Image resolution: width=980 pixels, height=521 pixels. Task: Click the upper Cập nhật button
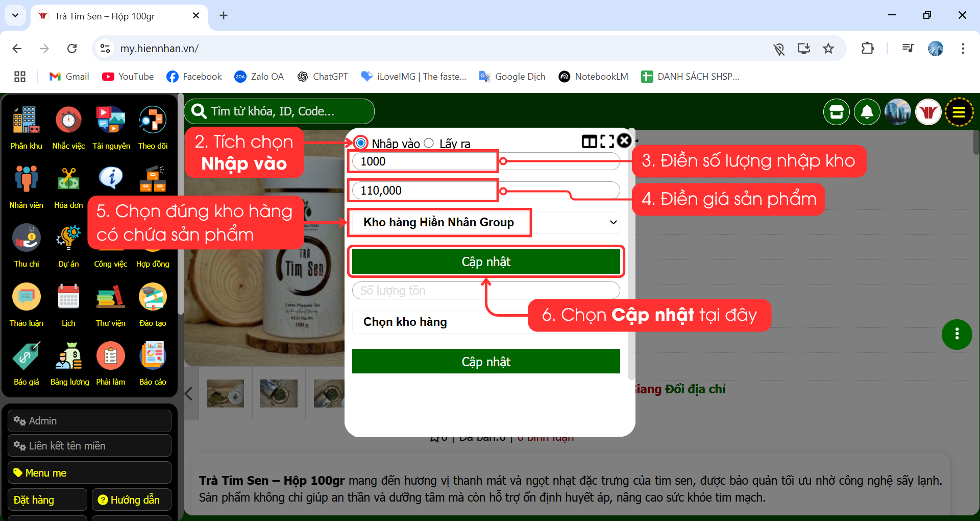tap(486, 262)
